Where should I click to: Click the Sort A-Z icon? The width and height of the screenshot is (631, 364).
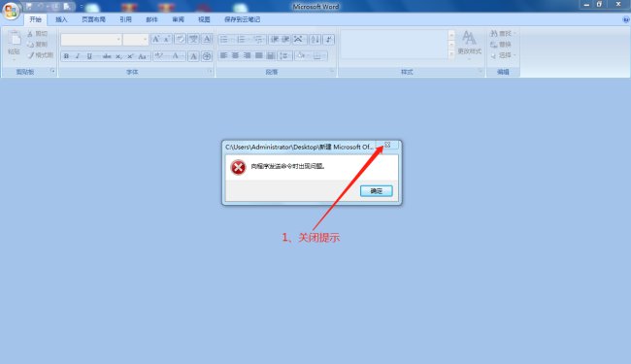(315, 39)
